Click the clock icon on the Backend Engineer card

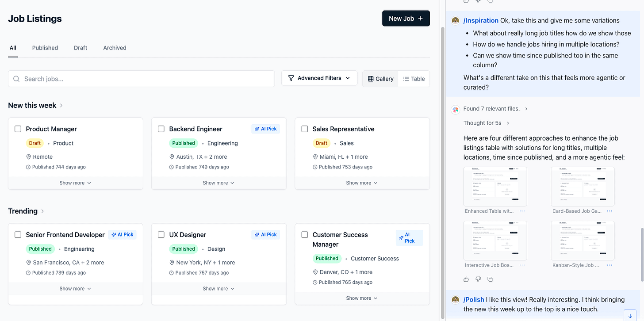pyautogui.click(x=172, y=167)
